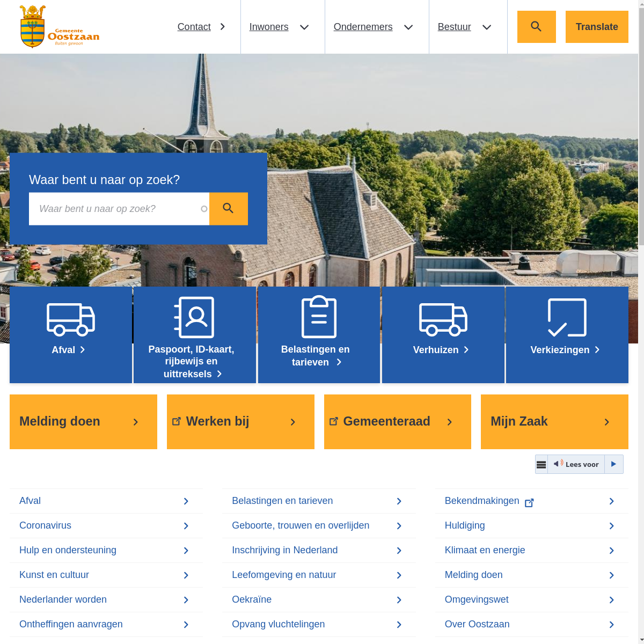Open the Verhuizen tile label
Image resolution: width=644 pixels, height=644 pixels.
[x=436, y=350]
